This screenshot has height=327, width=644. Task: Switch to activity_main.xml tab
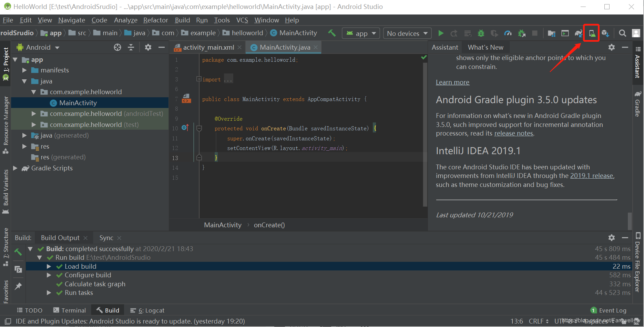[x=208, y=47]
